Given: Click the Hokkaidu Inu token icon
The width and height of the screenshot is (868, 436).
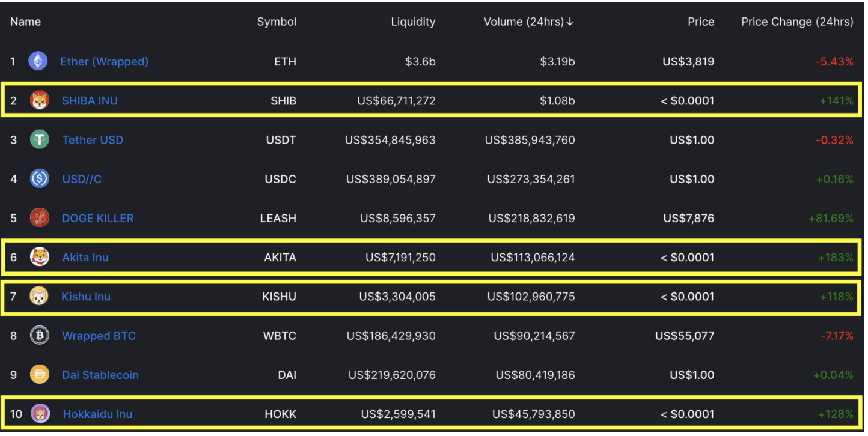Looking at the screenshot, I should [x=40, y=414].
